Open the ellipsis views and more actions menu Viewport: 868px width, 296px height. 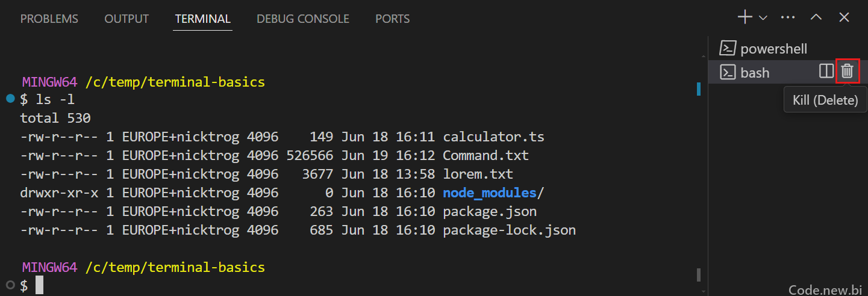click(x=788, y=17)
